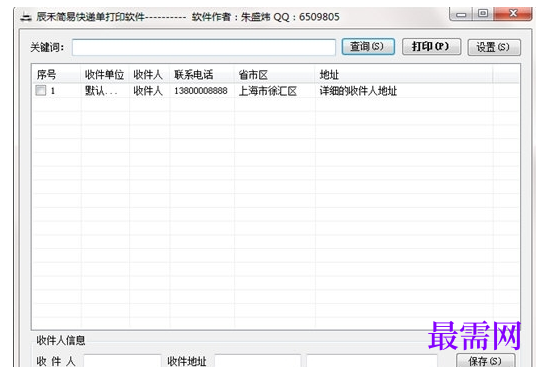Screen dimensions: 540x367
Task: Sort by the 序号 column header
Action: click(x=57, y=74)
